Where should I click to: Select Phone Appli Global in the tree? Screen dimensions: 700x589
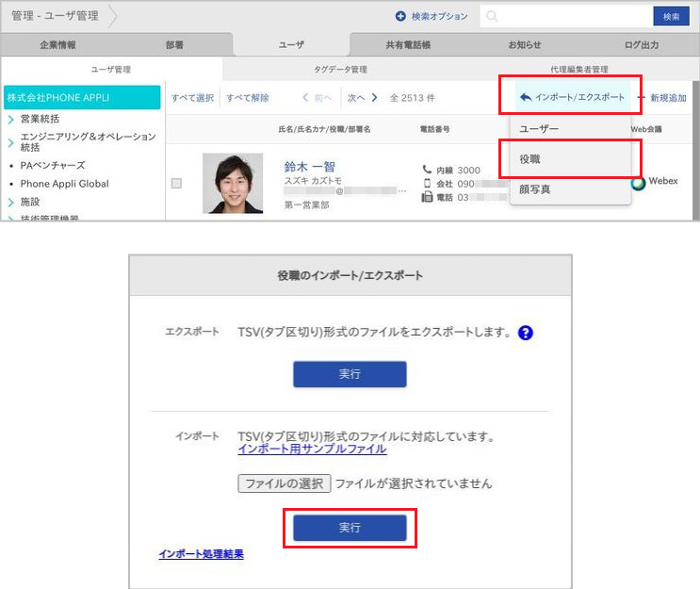(x=64, y=184)
